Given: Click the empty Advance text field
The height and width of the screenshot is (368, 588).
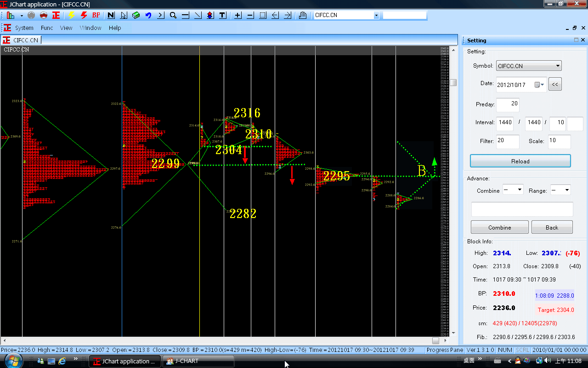Looking at the screenshot, I should (x=522, y=209).
